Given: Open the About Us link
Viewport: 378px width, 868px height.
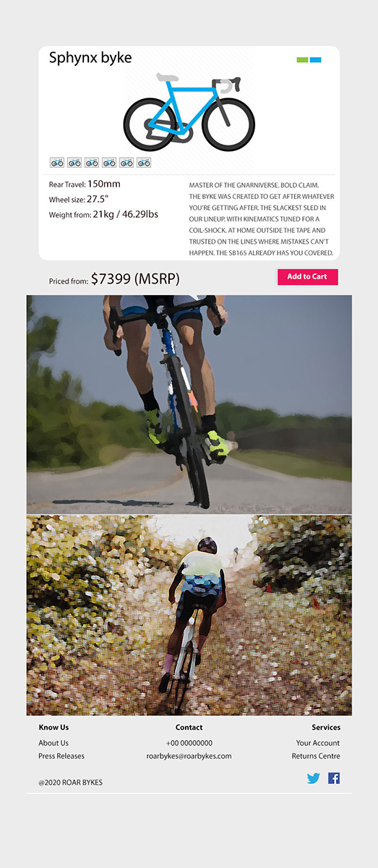Looking at the screenshot, I should point(53,743).
